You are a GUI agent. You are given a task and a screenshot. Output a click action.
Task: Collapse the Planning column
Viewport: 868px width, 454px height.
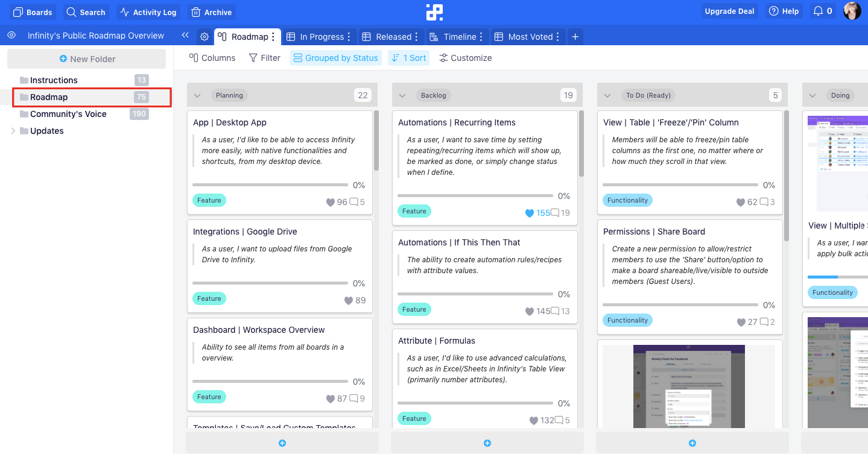click(x=197, y=95)
